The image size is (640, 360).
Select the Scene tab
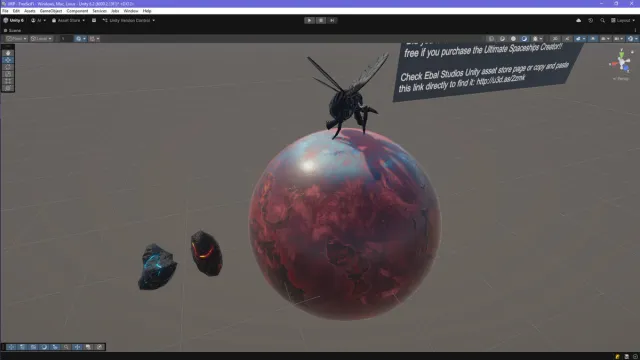tap(12, 30)
